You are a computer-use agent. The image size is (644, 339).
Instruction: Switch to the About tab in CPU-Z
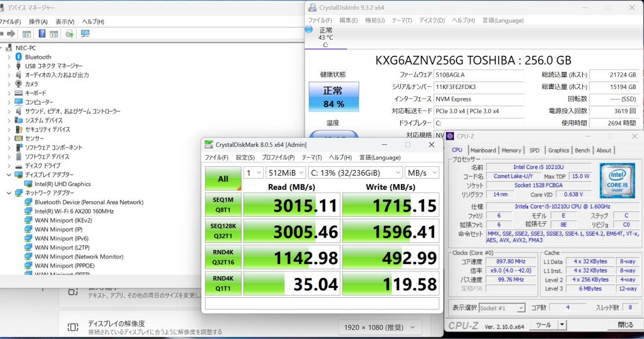click(x=604, y=150)
